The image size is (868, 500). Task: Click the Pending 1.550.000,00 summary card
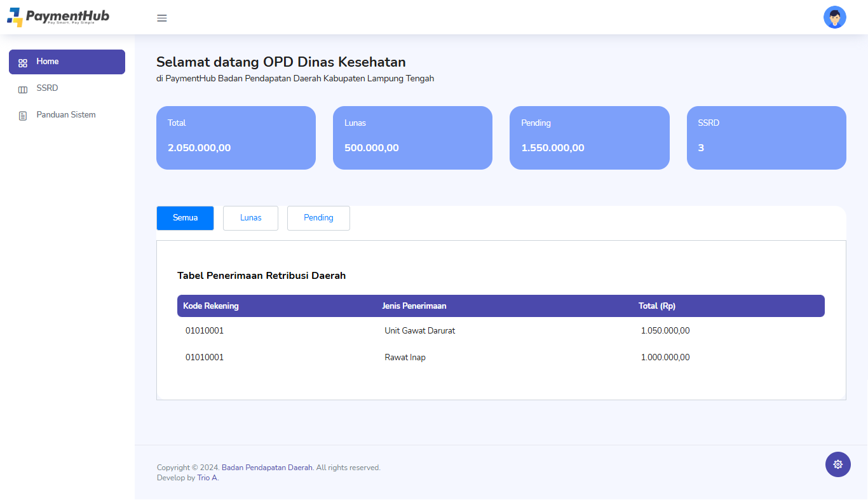[x=589, y=138]
